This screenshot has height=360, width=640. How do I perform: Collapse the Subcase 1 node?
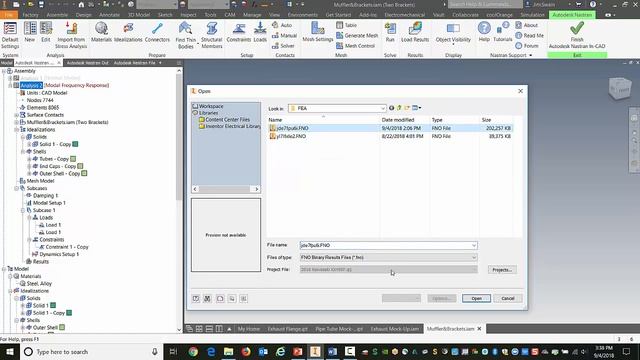pos(23,210)
